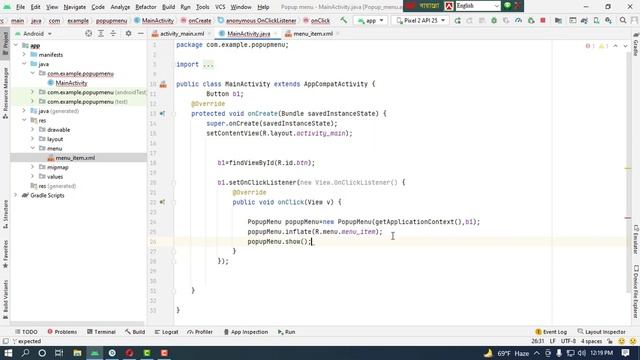Open File Explorer from Windows taskbar
The image size is (640, 360).
click(x=77, y=353)
